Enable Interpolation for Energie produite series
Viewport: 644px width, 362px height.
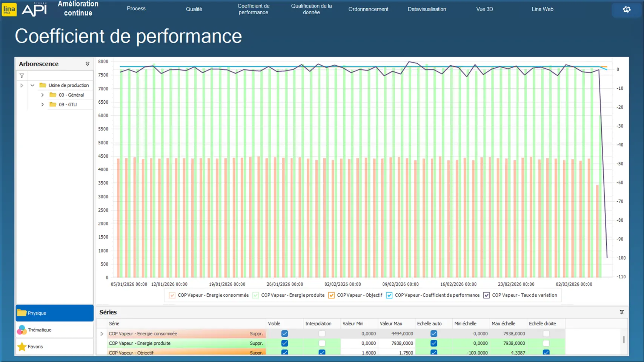[x=322, y=343]
